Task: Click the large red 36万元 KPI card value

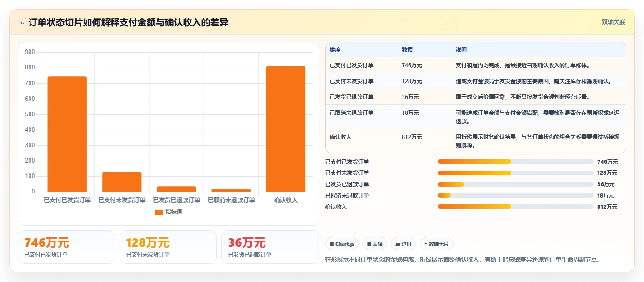Action: 247,243
